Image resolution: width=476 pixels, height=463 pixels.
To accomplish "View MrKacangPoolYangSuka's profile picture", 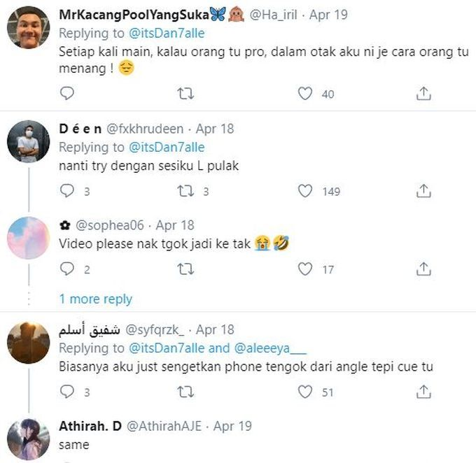I will (28, 27).
